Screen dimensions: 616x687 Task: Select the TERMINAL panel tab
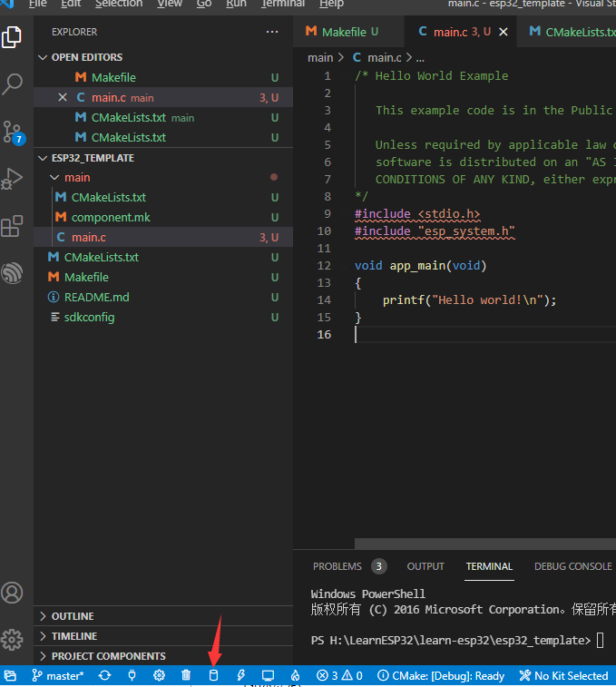pyautogui.click(x=489, y=566)
